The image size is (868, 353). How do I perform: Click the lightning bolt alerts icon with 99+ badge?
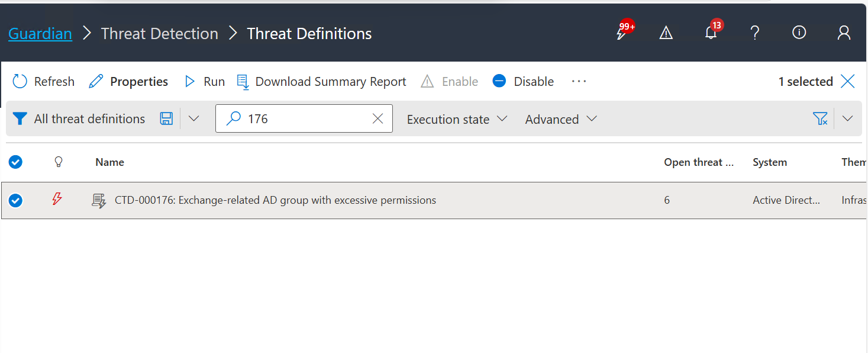click(622, 33)
